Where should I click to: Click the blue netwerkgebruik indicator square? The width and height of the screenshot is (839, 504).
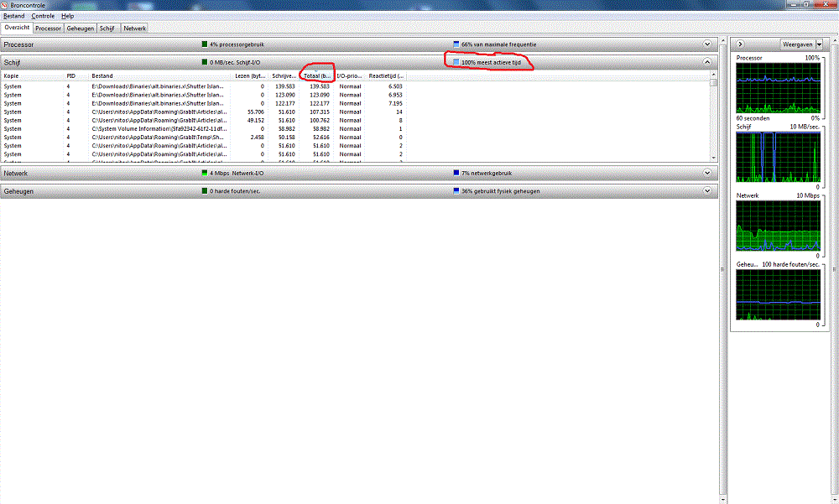point(456,174)
